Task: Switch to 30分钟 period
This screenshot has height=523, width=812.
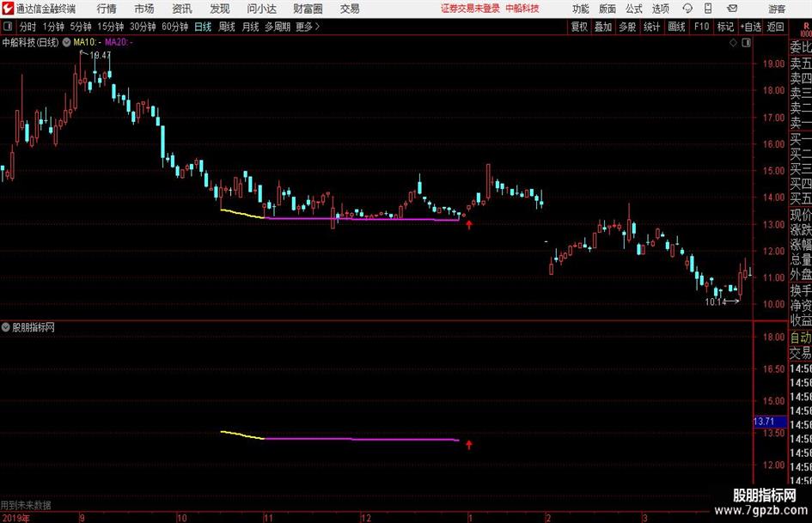Action: pyautogui.click(x=143, y=27)
